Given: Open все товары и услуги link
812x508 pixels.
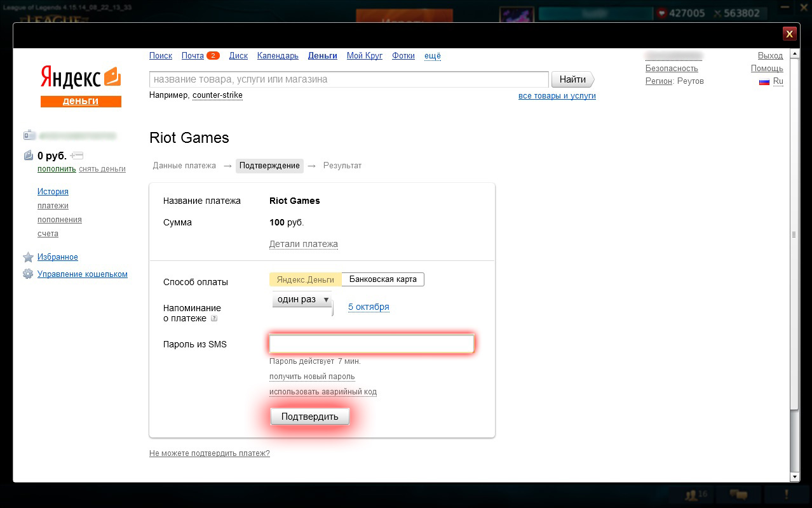Looking at the screenshot, I should (557, 96).
